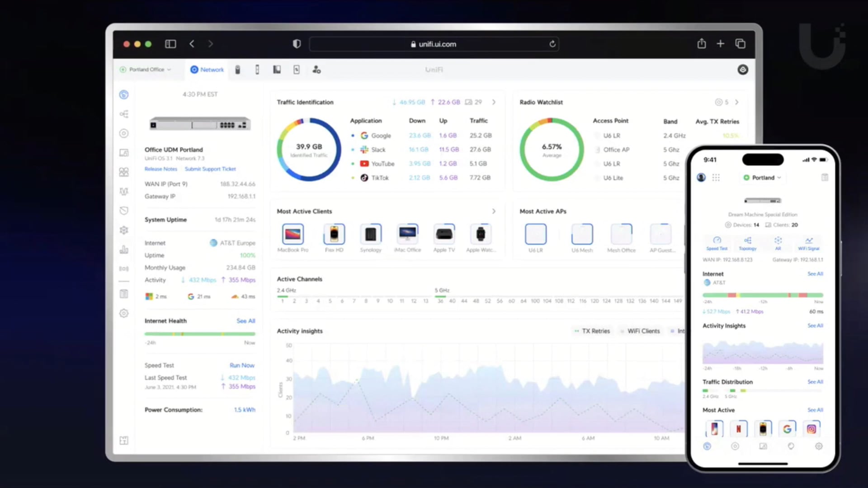Click the Internet Health status bar
The image size is (868, 488).
[x=200, y=334]
